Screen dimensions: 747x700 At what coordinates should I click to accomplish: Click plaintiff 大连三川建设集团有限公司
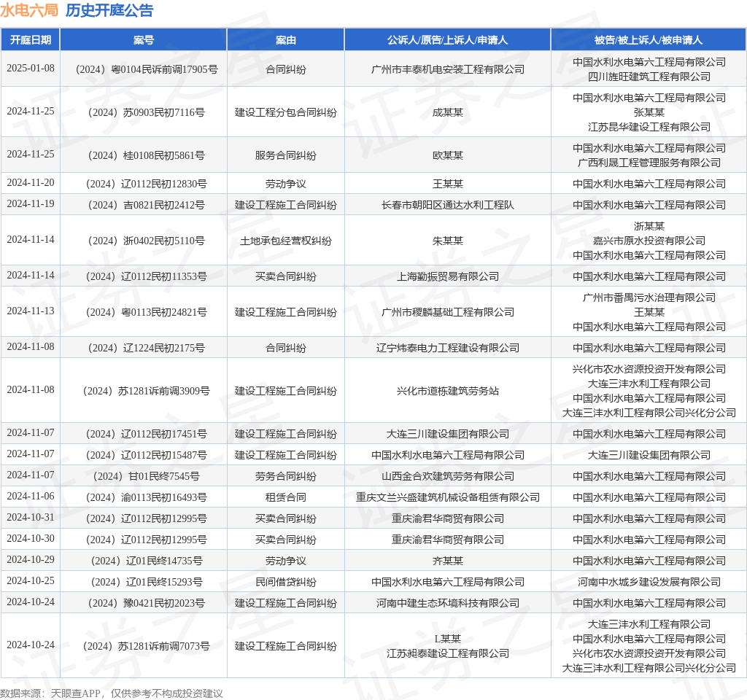(448, 434)
